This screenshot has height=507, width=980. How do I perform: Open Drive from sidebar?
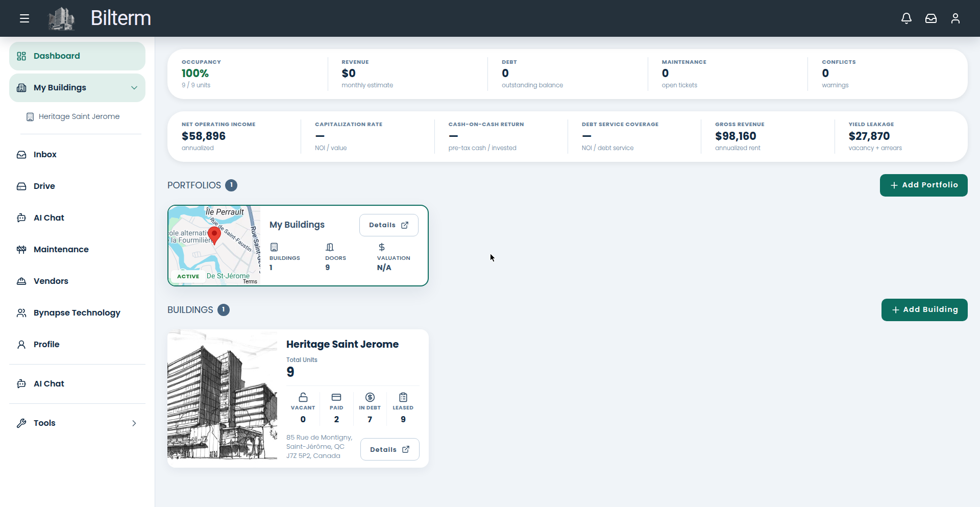[77, 186]
